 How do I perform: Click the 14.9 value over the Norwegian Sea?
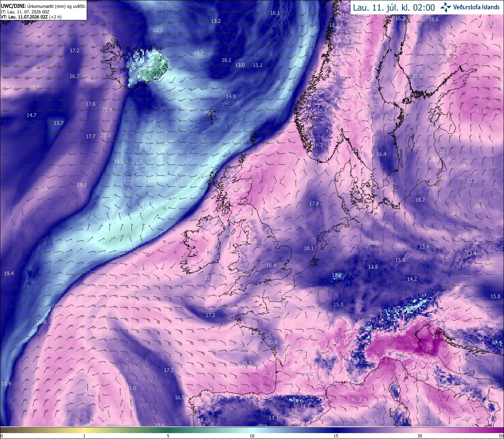point(231,96)
